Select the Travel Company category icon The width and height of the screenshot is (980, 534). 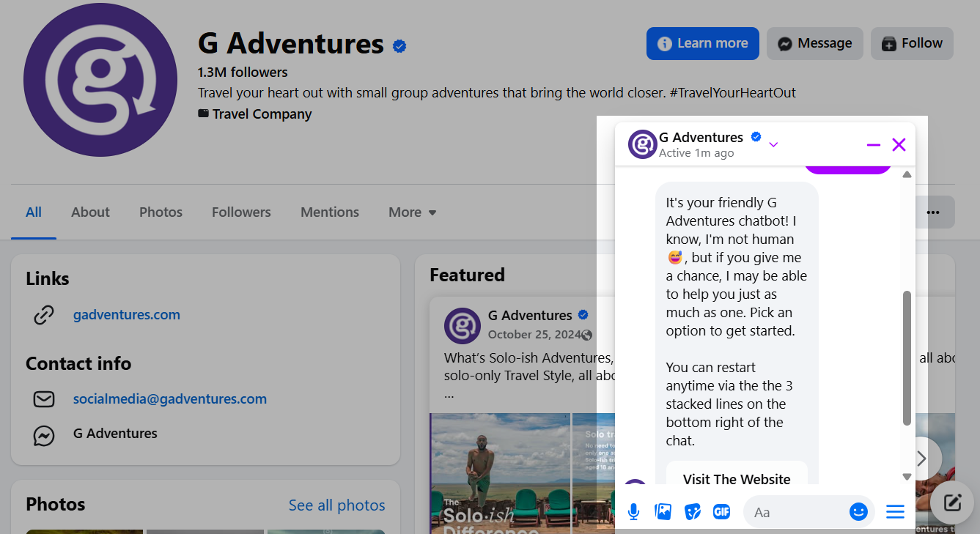coord(203,113)
